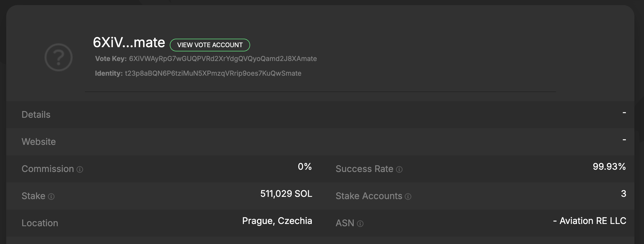Click the Stake Accounts info icon
Viewport: 644px width, 244px height.
408,197
